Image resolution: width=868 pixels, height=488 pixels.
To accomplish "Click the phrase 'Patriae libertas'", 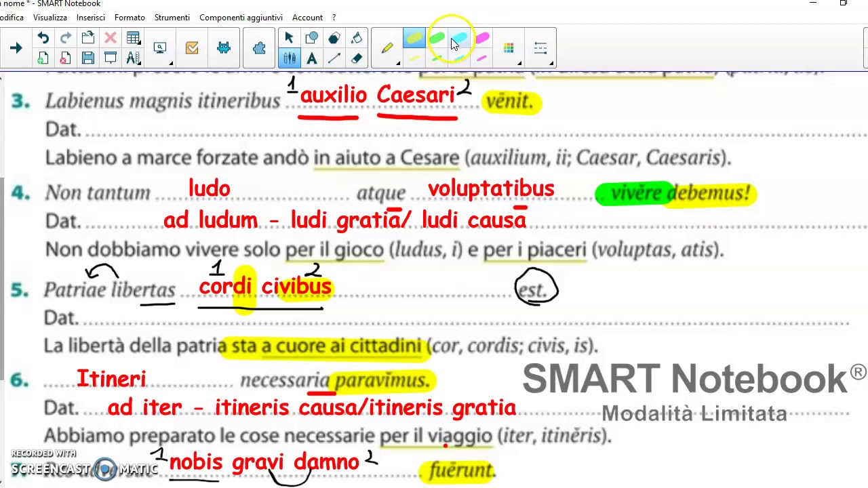I will click(110, 290).
